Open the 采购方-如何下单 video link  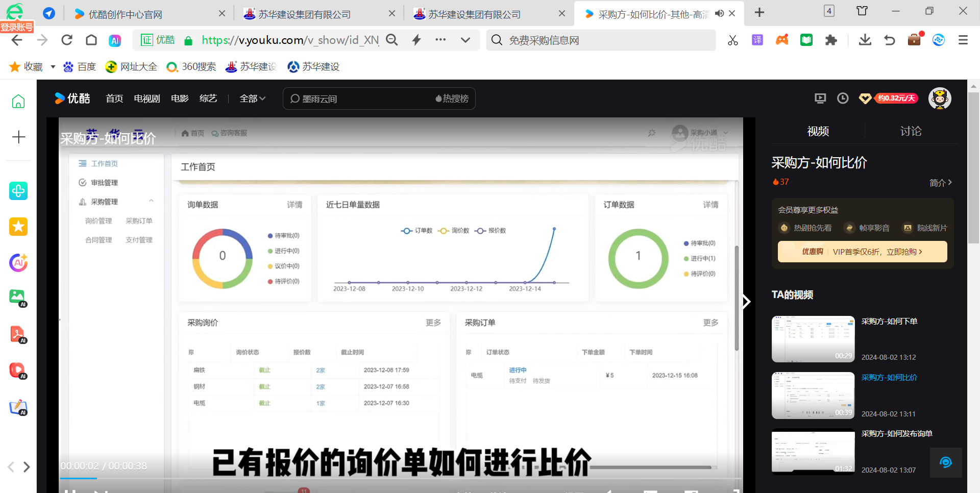(x=889, y=322)
